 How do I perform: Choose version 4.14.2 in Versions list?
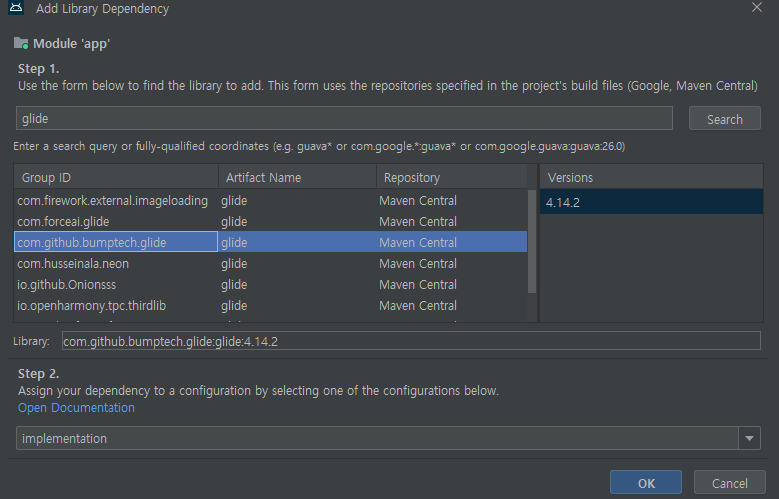[651, 202]
